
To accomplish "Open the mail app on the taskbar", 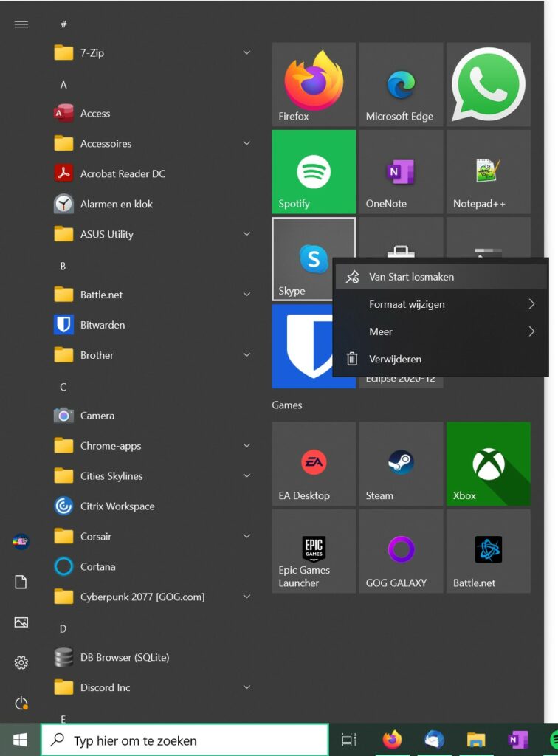I will point(434,740).
